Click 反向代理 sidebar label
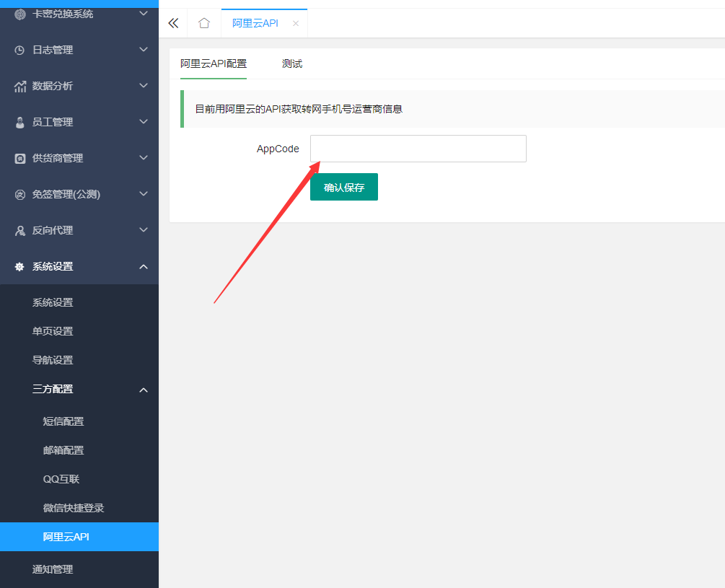 click(x=53, y=230)
